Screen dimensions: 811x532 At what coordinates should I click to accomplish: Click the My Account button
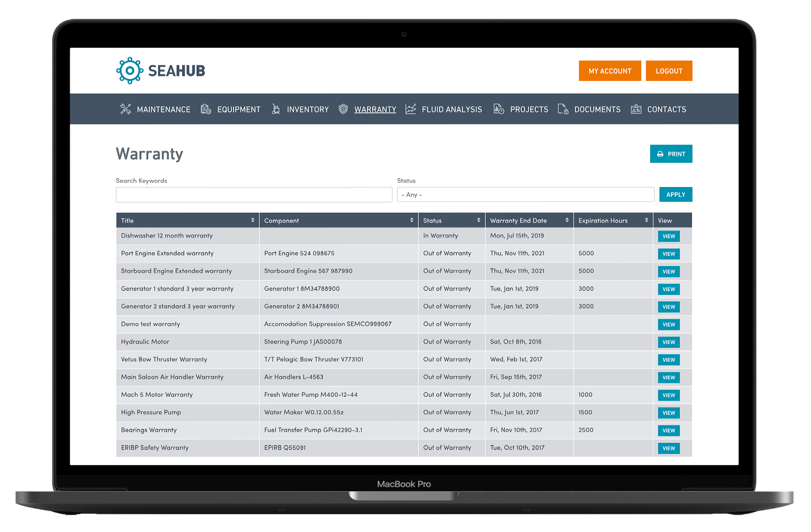pos(610,71)
